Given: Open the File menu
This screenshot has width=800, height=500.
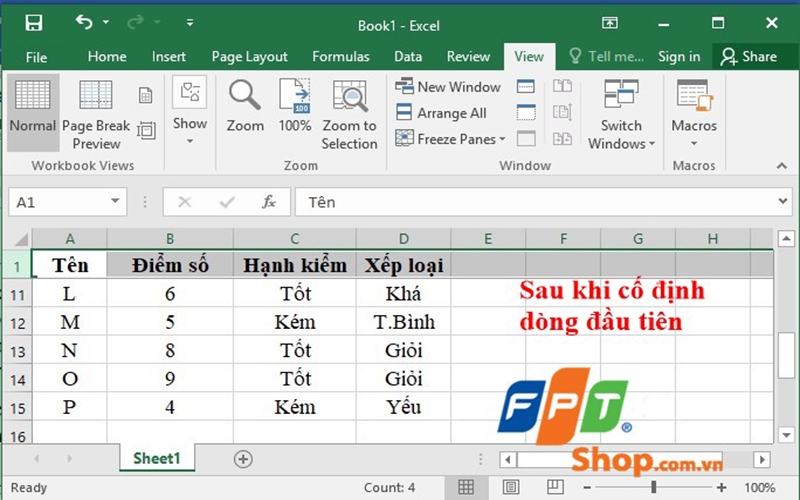Looking at the screenshot, I should [x=36, y=57].
